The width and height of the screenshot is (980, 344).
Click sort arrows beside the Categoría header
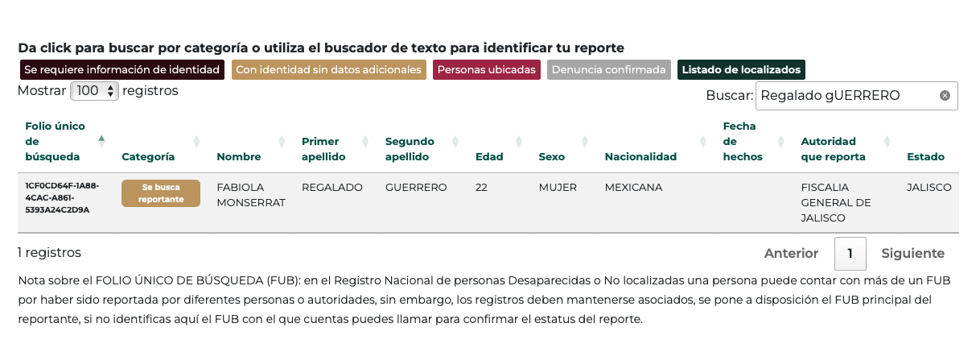(x=196, y=142)
